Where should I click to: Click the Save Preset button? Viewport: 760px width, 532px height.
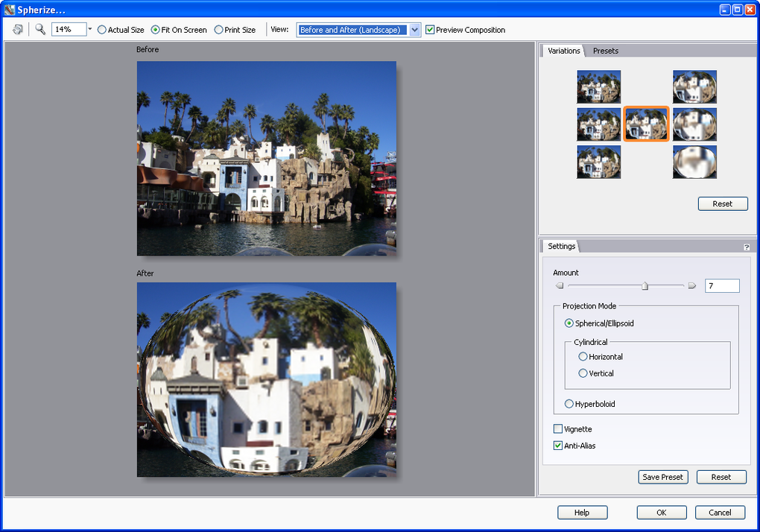click(662, 477)
